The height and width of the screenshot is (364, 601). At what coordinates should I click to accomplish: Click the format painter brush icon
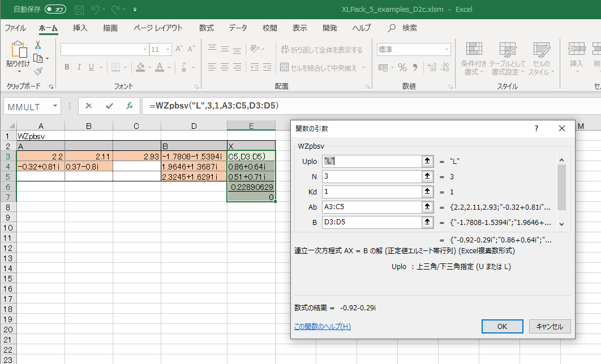point(38,71)
